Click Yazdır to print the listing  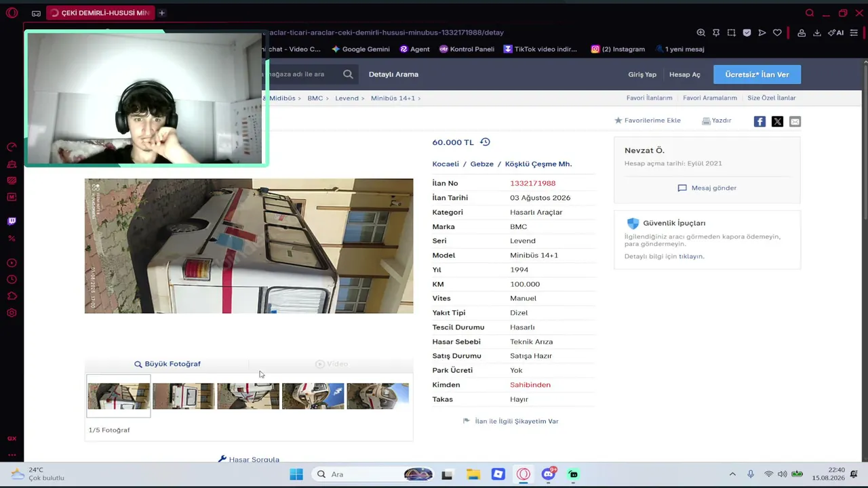716,121
